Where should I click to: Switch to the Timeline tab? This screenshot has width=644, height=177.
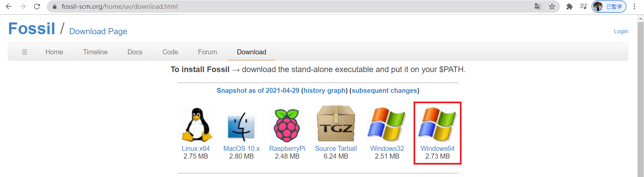pos(95,52)
